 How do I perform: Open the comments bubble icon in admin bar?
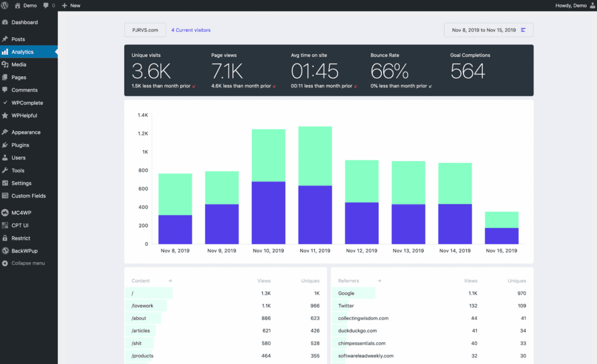click(45, 5)
